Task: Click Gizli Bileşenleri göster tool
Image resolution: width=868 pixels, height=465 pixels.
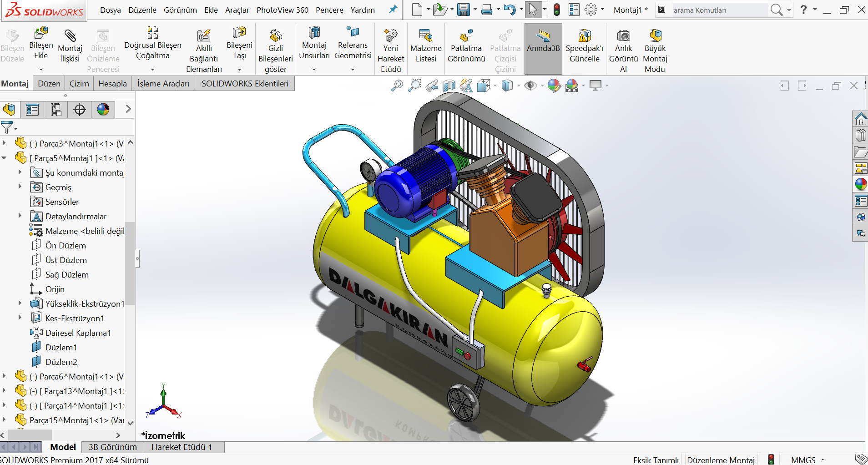Action: (x=276, y=51)
